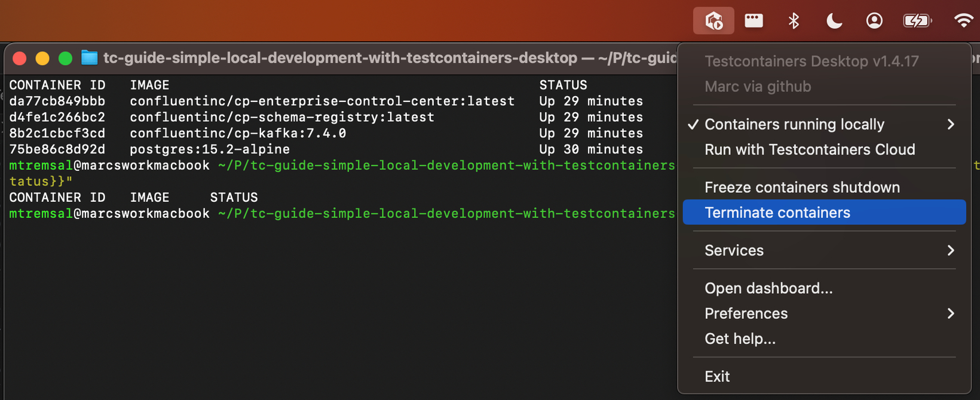This screenshot has height=400, width=980.
Task: Open dashboard from the menu
Action: [x=824, y=288]
